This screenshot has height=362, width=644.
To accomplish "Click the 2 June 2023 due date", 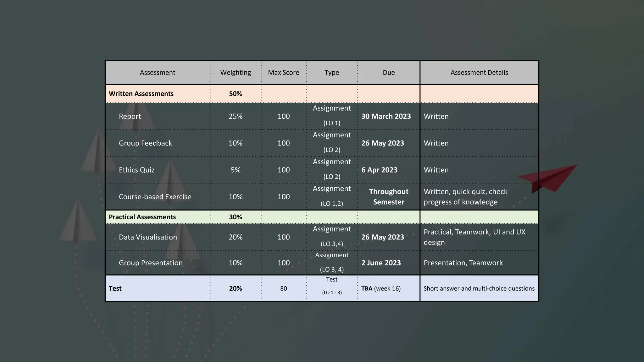I will tap(381, 263).
